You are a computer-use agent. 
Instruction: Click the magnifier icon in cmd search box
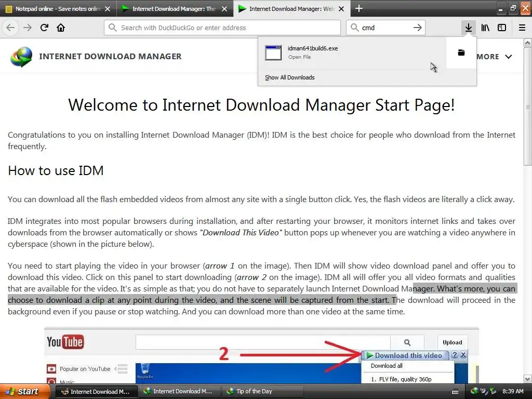click(354, 28)
